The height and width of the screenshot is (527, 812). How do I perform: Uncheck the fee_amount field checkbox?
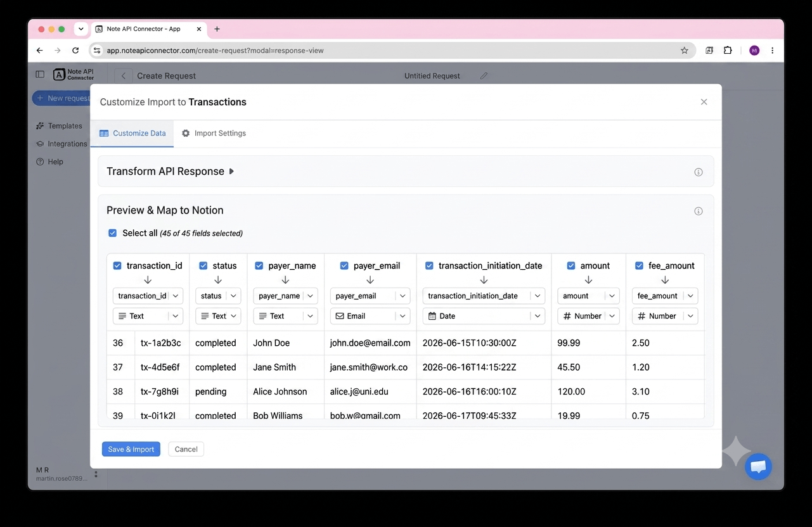(x=639, y=265)
